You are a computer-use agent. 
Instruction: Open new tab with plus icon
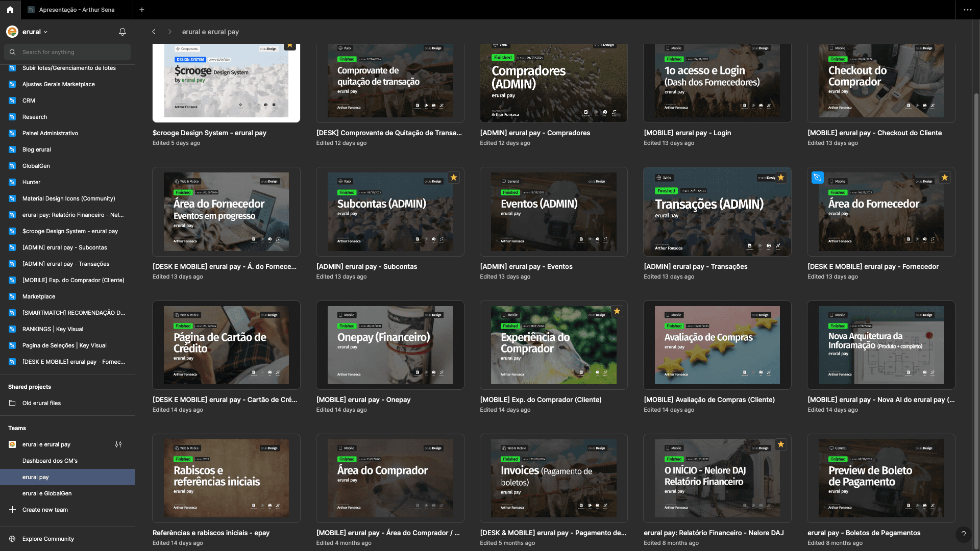(142, 10)
